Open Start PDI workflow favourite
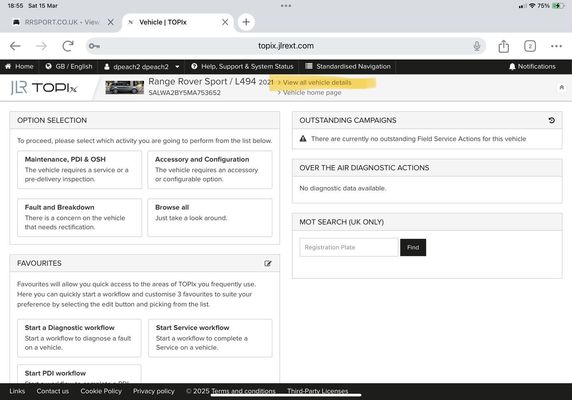 click(x=79, y=374)
